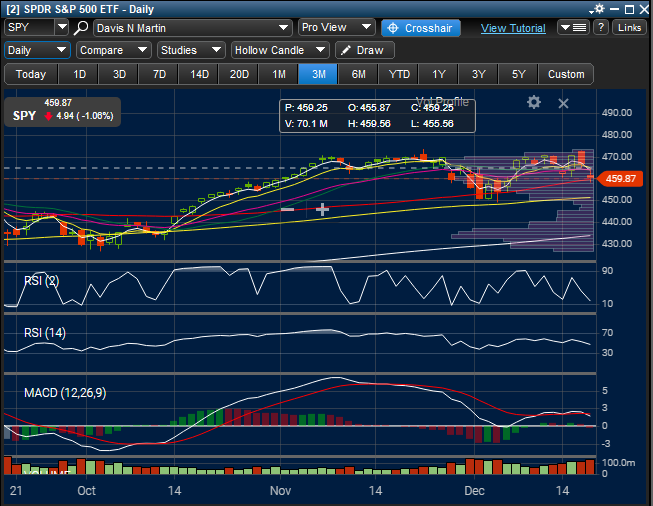Click the SPY quote badge on chart
Image resolution: width=653 pixels, height=506 pixels.
62,112
